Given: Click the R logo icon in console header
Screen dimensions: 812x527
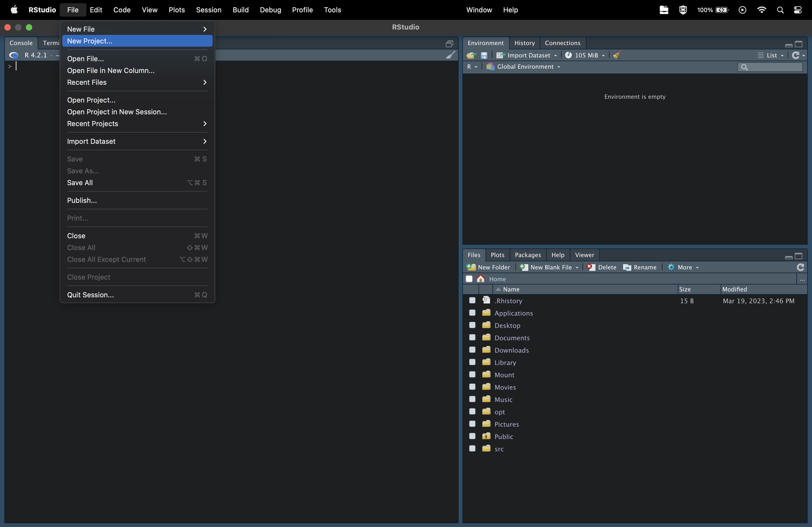Looking at the screenshot, I should pos(14,55).
